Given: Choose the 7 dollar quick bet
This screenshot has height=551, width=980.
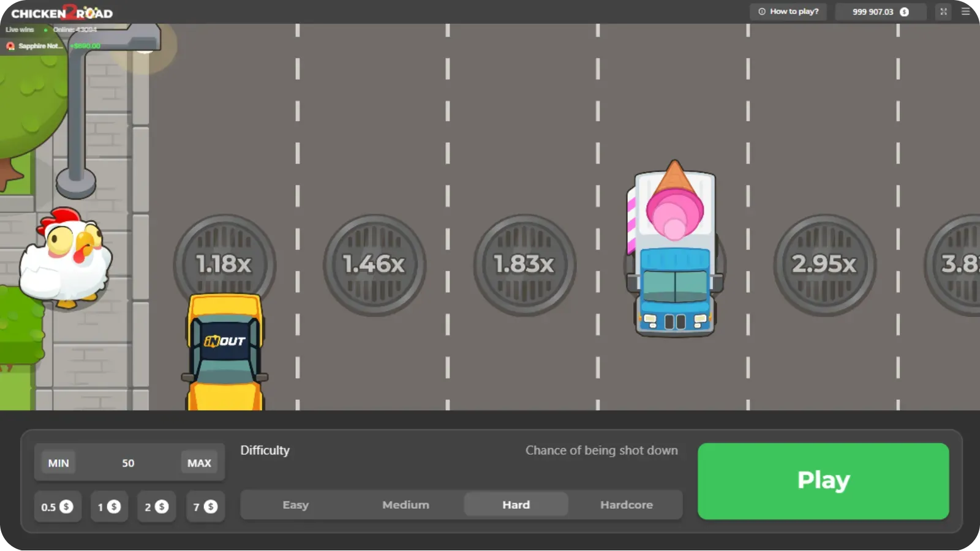Looking at the screenshot, I should (206, 507).
